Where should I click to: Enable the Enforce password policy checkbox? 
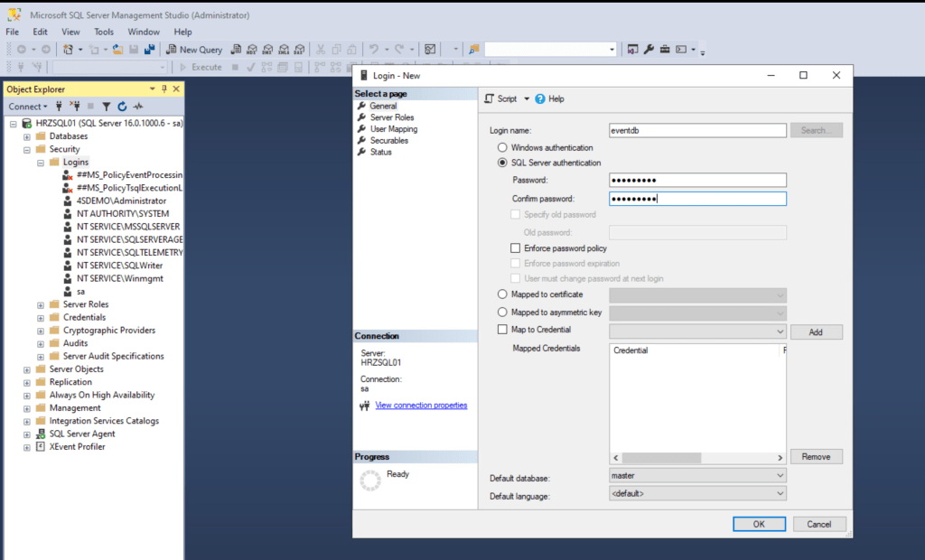point(516,247)
